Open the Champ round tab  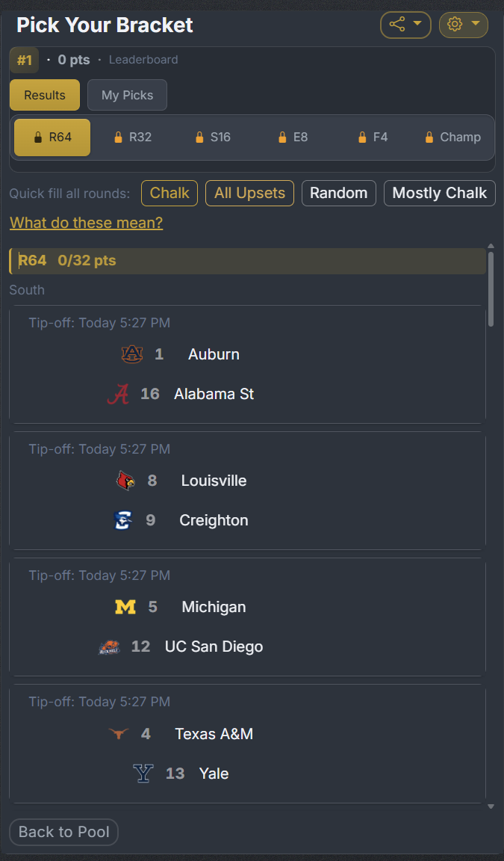click(x=452, y=137)
